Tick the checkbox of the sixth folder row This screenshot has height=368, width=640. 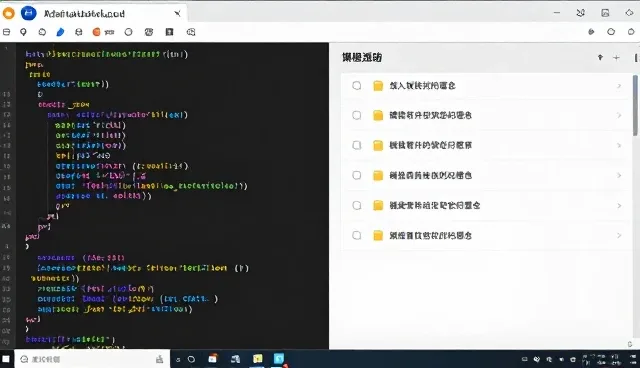click(357, 235)
